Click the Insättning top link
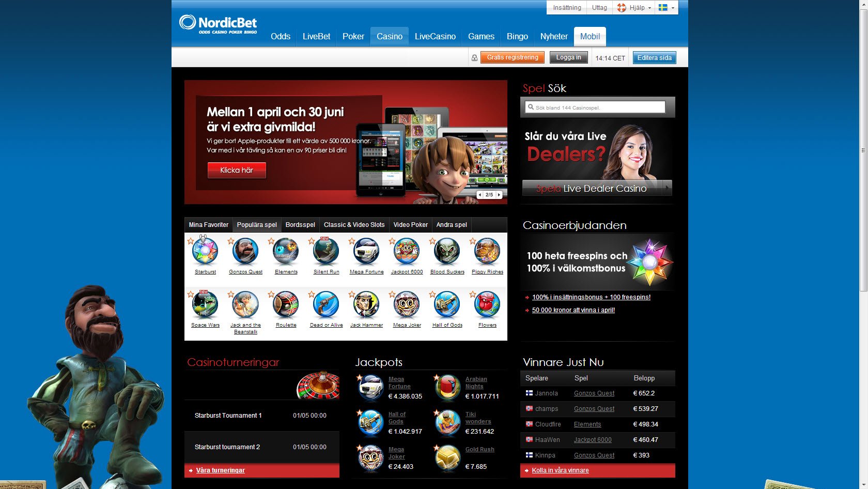 (x=567, y=8)
